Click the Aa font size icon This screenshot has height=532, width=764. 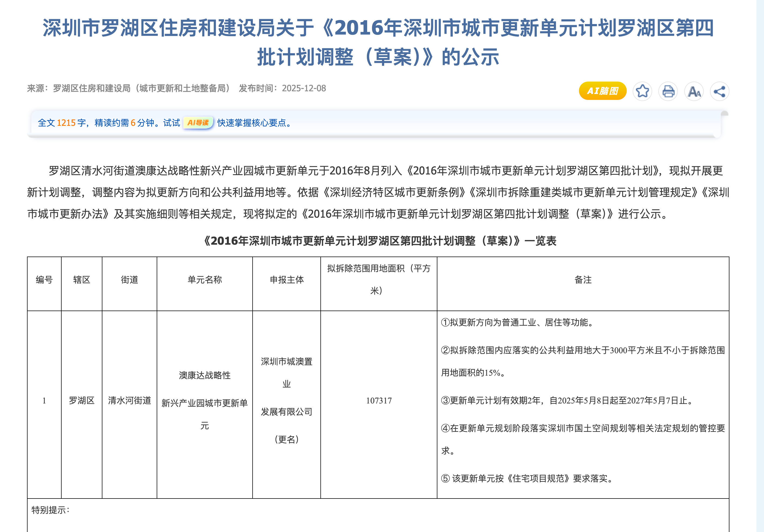pyautogui.click(x=694, y=91)
